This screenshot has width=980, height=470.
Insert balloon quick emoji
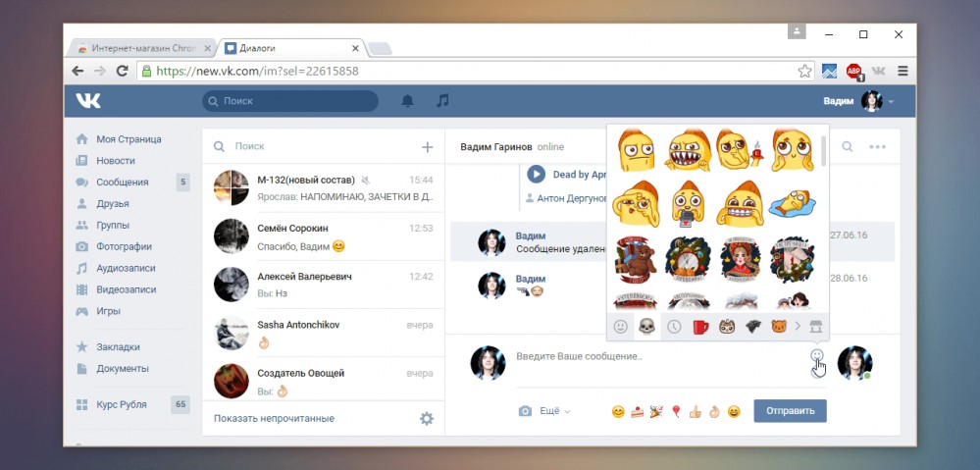pyautogui.click(x=676, y=411)
